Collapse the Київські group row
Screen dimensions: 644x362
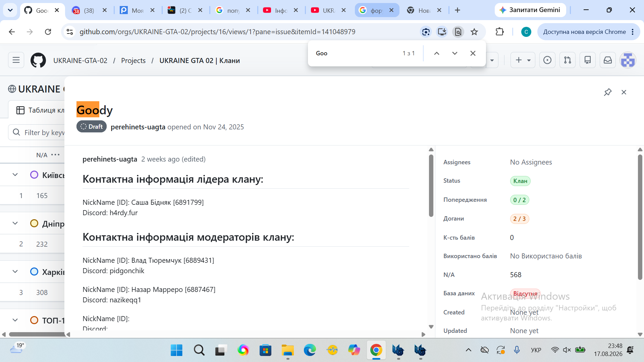click(15, 175)
